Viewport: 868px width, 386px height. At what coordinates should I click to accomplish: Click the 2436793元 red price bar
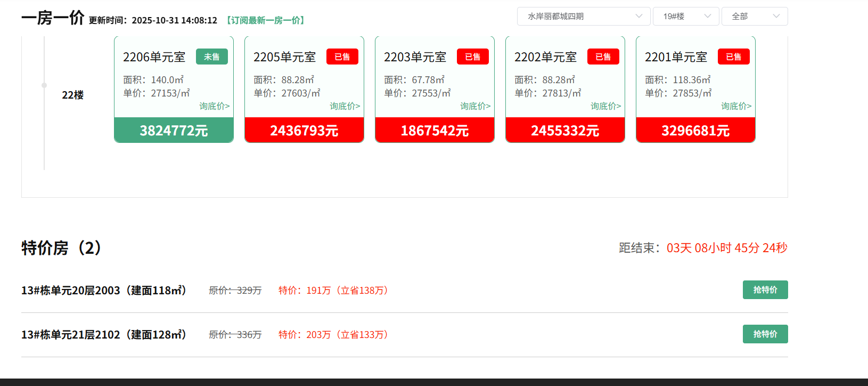(x=304, y=131)
